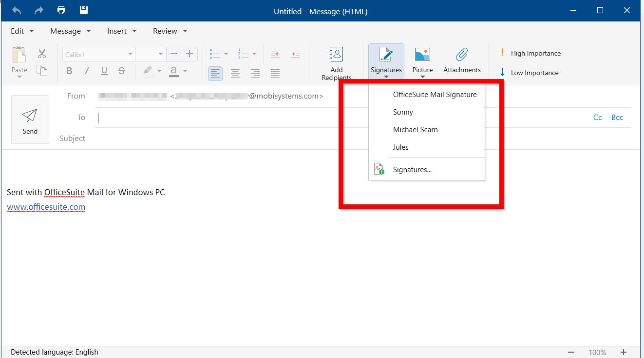Open the www.officesuite.com link
This screenshot has width=644, height=358.
46,207
